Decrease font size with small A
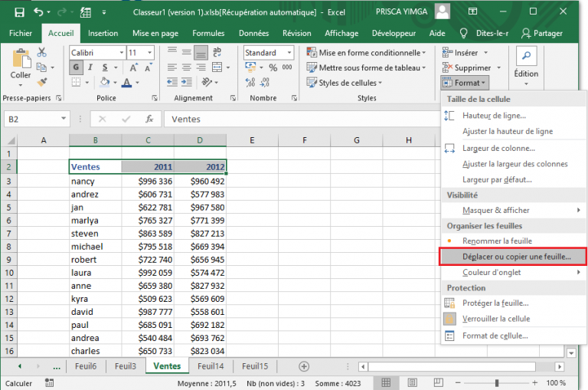The width and height of the screenshot is (588, 390). click(148, 67)
